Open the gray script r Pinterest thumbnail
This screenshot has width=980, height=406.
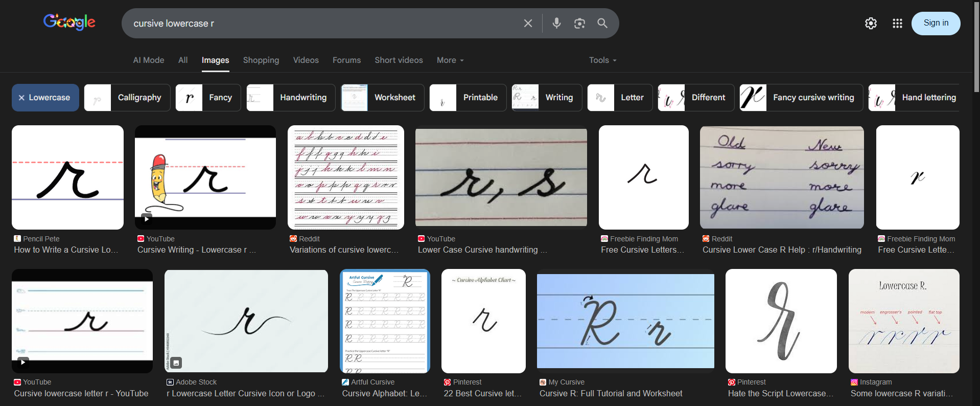pos(781,321)
